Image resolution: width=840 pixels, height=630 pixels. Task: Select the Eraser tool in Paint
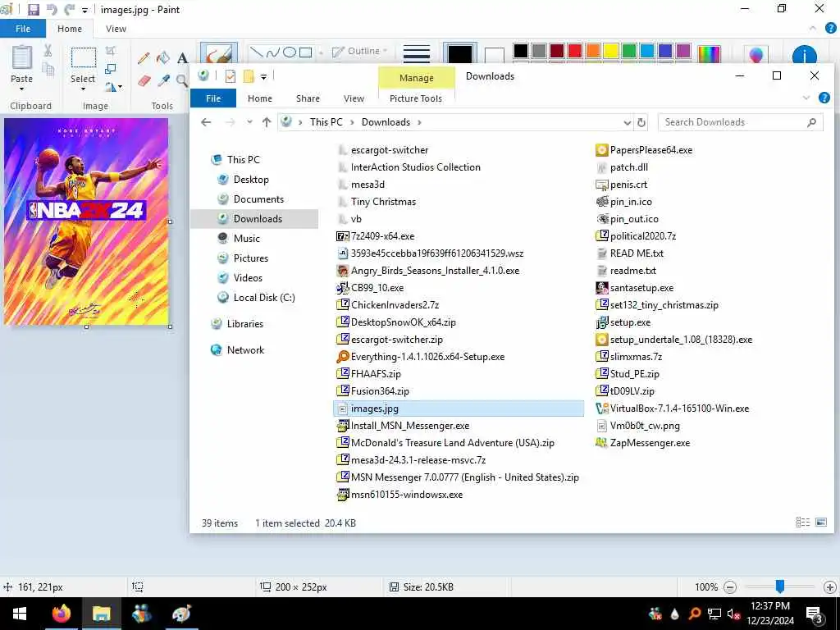point(144,81)
